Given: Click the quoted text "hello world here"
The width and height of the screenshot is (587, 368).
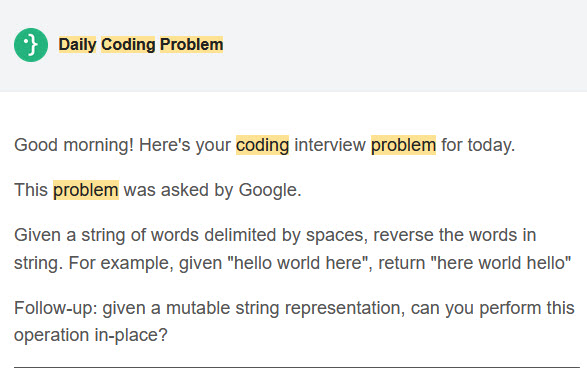Looking at the screenshot, I should point(298,263).
